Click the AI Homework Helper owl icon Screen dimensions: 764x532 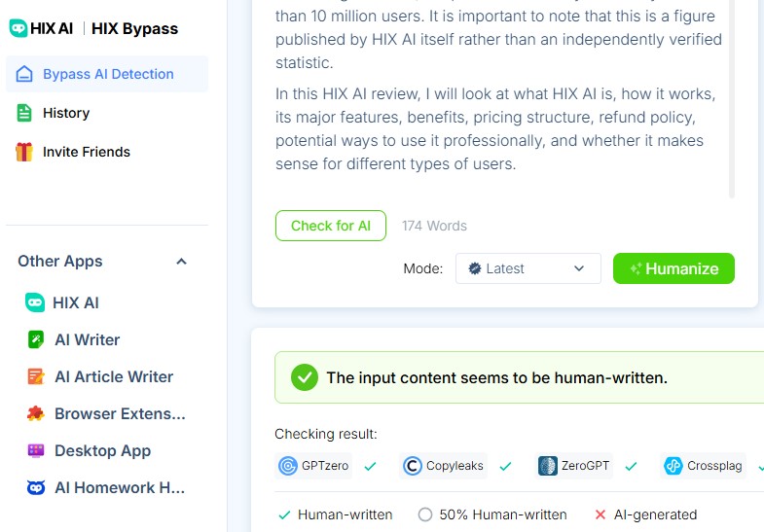(36, 487)
